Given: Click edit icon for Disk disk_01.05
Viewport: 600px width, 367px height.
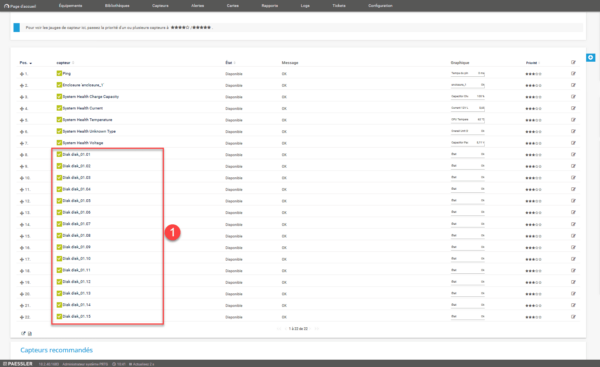Looking at the screenshot, I should (x=573, y=201).
